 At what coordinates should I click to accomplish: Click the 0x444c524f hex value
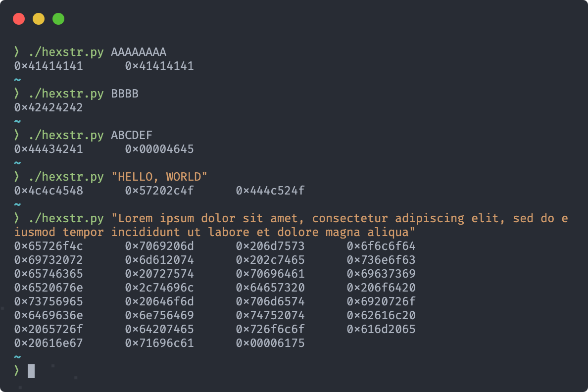tap(270, 191)
